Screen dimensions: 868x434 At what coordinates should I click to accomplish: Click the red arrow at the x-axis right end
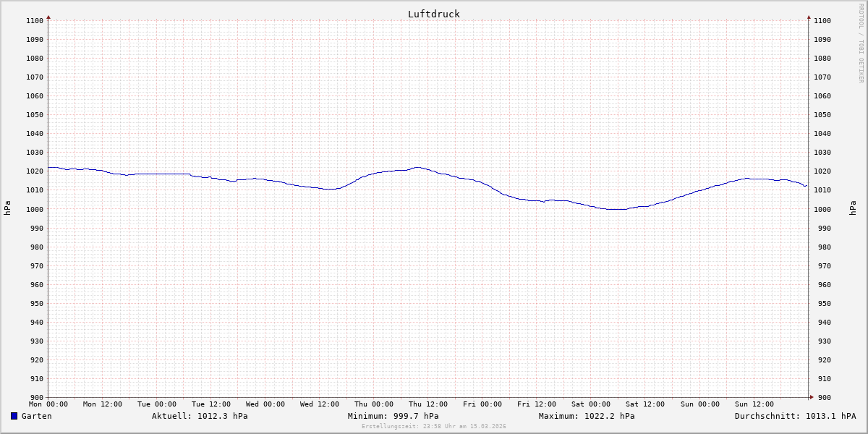(x=812, y=397)
